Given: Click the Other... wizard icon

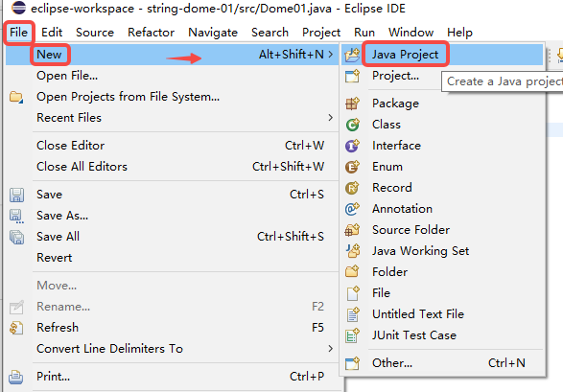Looking at the screenshot, I should click(352, 363).
